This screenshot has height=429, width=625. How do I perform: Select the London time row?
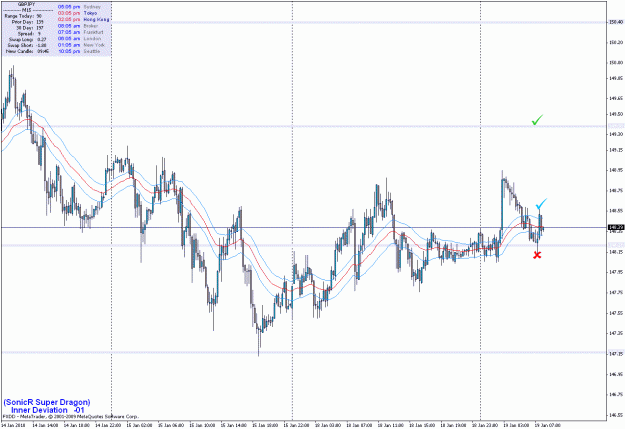click(79, 39)
